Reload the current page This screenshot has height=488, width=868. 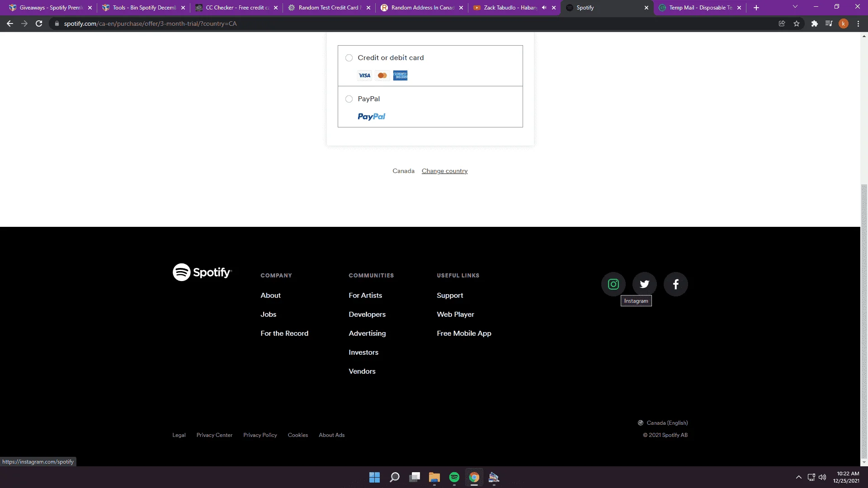(39, 23)
